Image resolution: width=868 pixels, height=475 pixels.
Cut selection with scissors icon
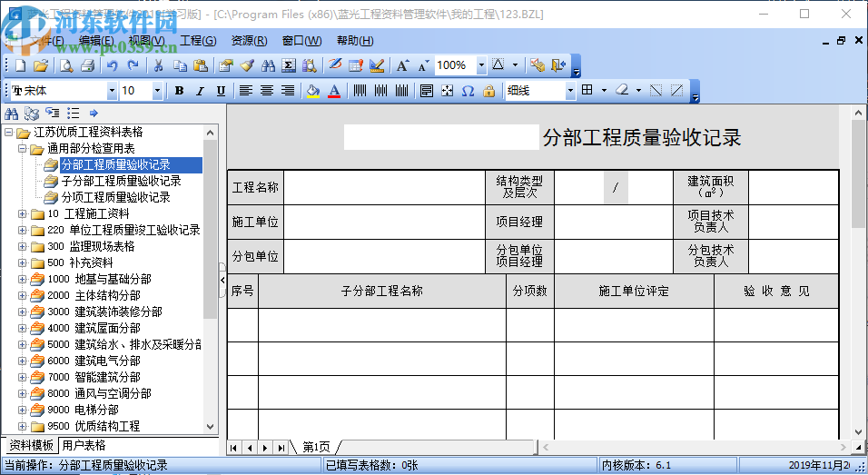point(158,66)
